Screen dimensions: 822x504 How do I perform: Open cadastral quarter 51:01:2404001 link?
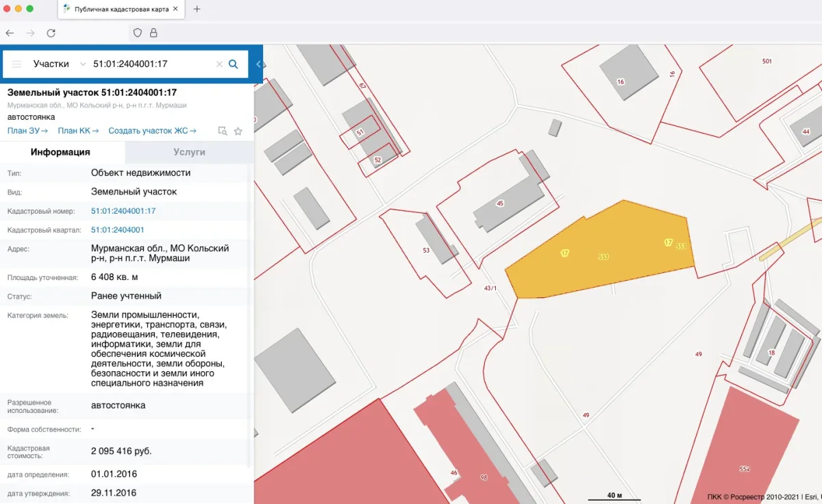click(x=118, y=229)
